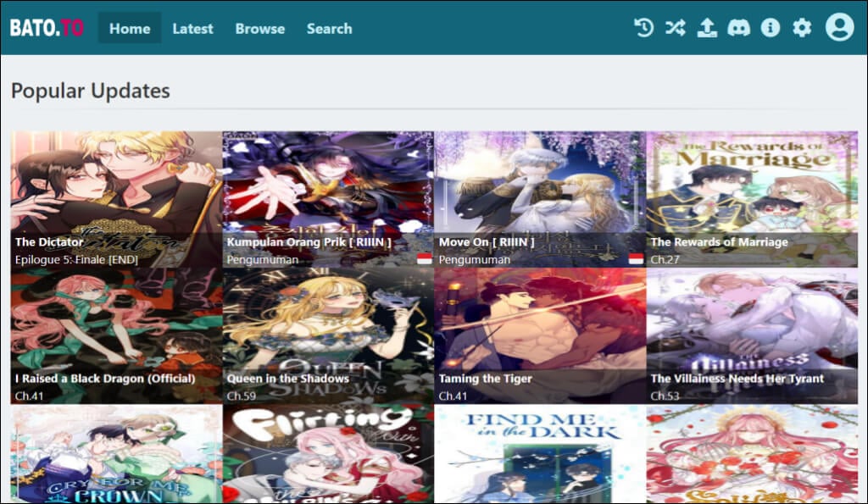Open Taming the Tiger title
868x504 pixels.
coord(485,379)
